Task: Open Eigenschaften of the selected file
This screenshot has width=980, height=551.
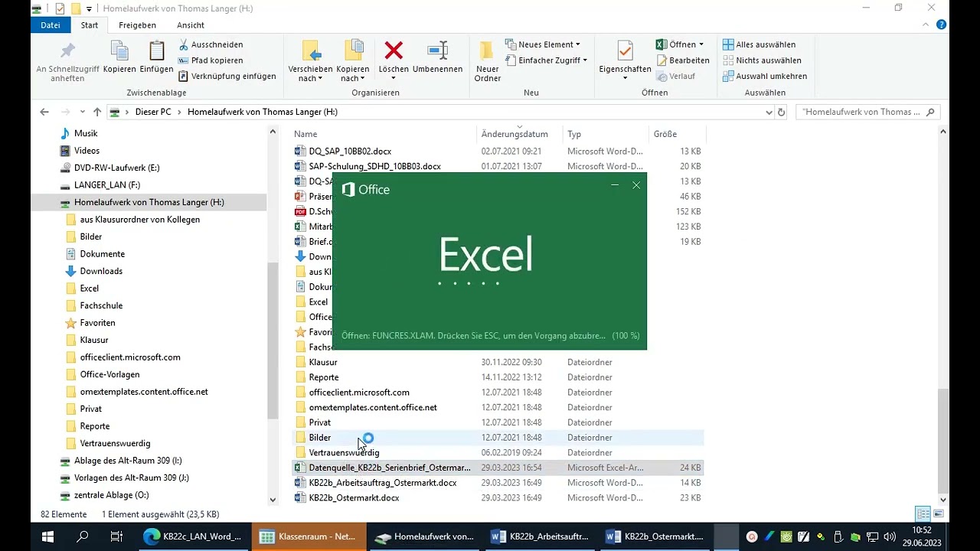Action: [625, 62]
